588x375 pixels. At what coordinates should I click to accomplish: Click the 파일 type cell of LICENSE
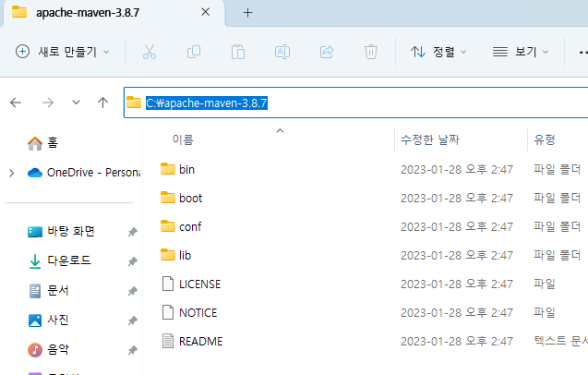coord(544,284)
